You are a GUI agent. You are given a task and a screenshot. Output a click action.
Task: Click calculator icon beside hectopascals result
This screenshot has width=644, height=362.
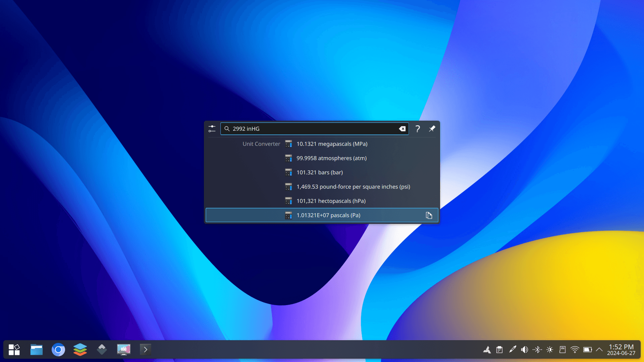(x=288, y=201)
